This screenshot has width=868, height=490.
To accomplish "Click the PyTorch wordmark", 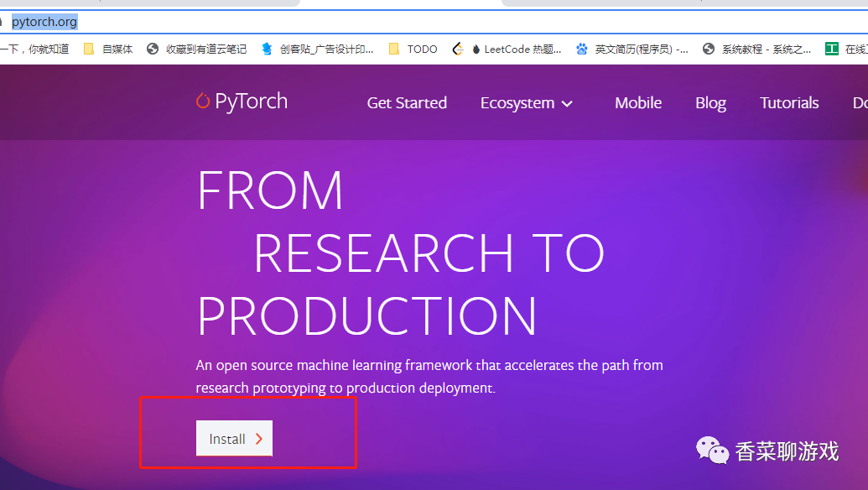I will pyautogui.click(x=252, y=102).
